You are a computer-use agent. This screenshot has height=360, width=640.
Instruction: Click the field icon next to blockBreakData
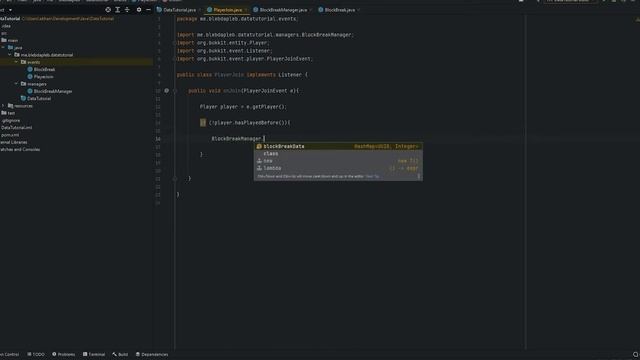tap(259, 146)
